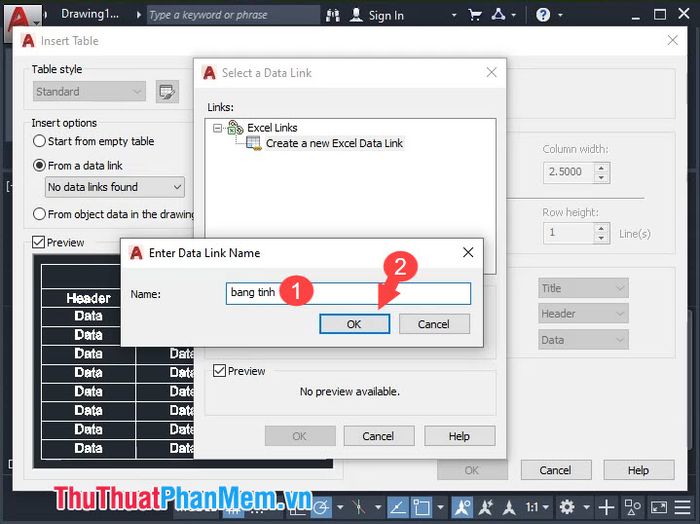Select the From a data link option

click(x=78, y=166)
